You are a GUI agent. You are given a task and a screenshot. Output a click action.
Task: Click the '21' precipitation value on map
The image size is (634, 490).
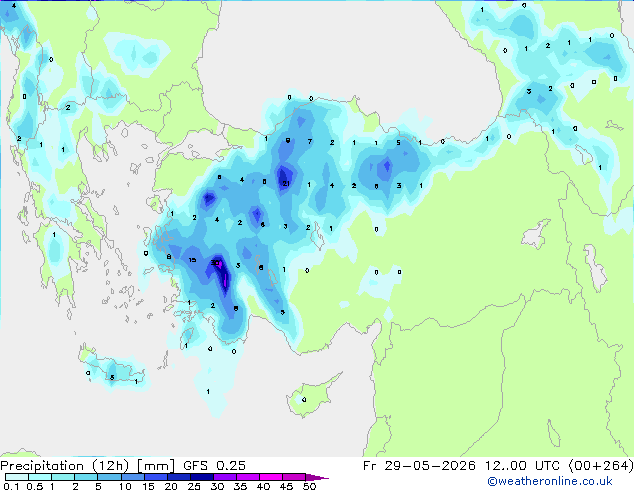(x=286, y=184)
